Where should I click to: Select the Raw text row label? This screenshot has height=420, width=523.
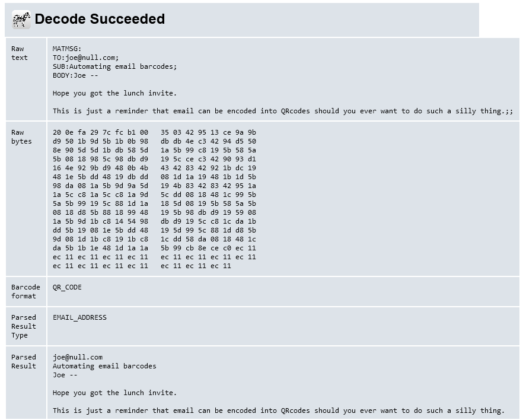coord(19,53)
